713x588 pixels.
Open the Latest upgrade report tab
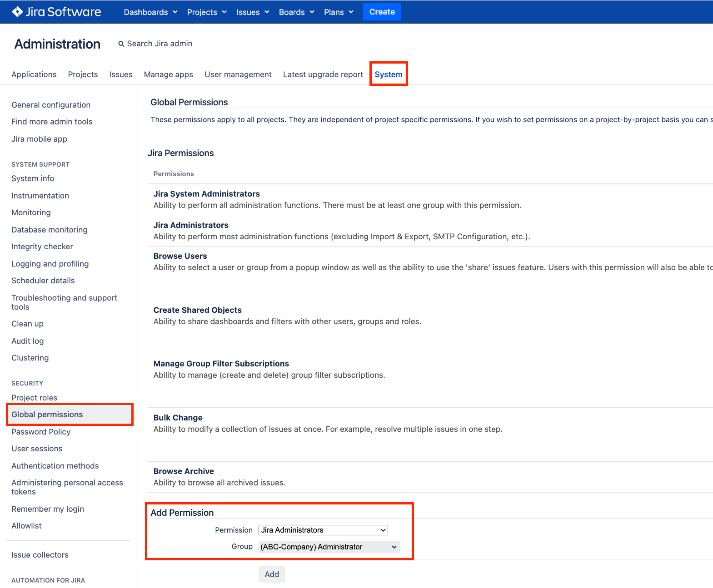point(323,74)
